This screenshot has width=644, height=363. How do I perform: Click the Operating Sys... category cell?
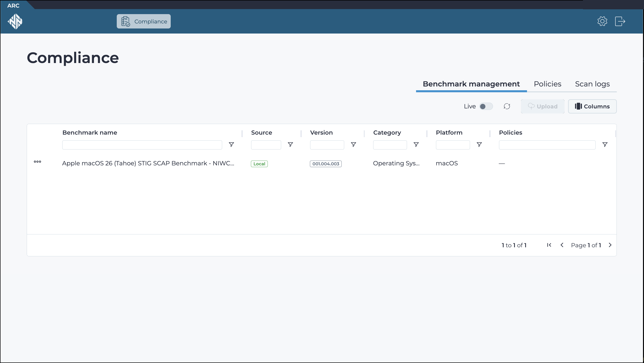[396, 163]
